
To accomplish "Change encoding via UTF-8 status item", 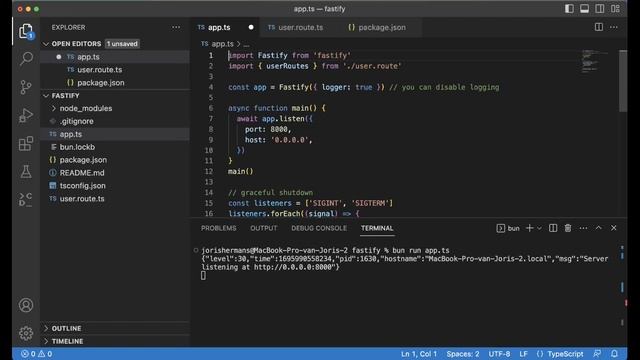I will (x=499, y=354).
